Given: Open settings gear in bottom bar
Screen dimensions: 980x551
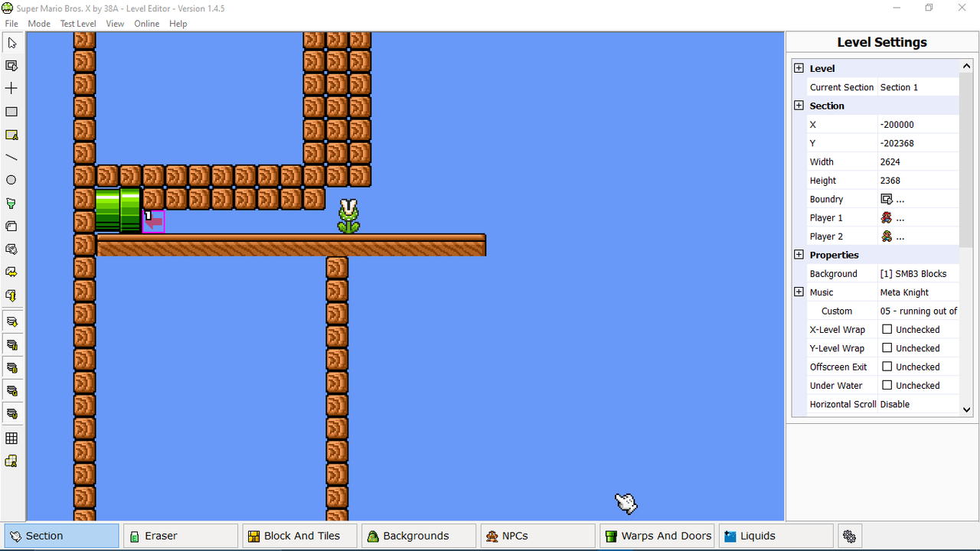Looking at the screenshot, I should coord(850,536).
